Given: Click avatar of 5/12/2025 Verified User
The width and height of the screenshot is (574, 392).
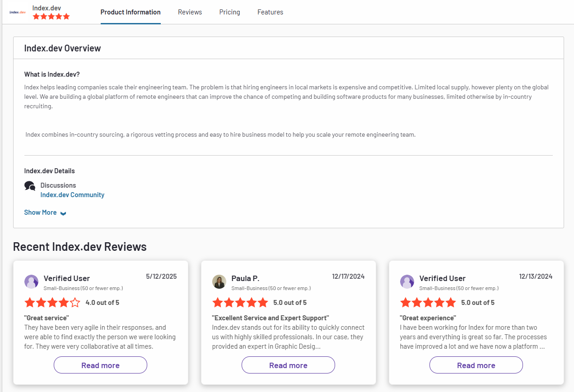Looking at the screenshot, I should point(32,282).
